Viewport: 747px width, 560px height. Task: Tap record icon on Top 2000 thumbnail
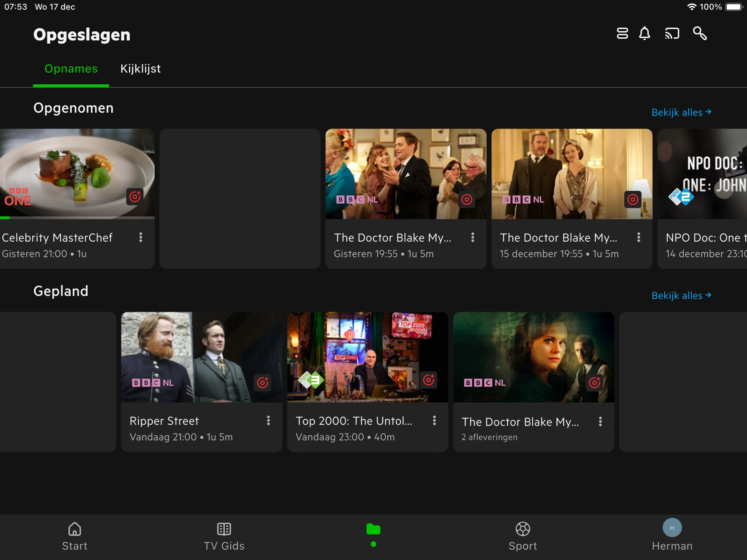pos(428,380)
